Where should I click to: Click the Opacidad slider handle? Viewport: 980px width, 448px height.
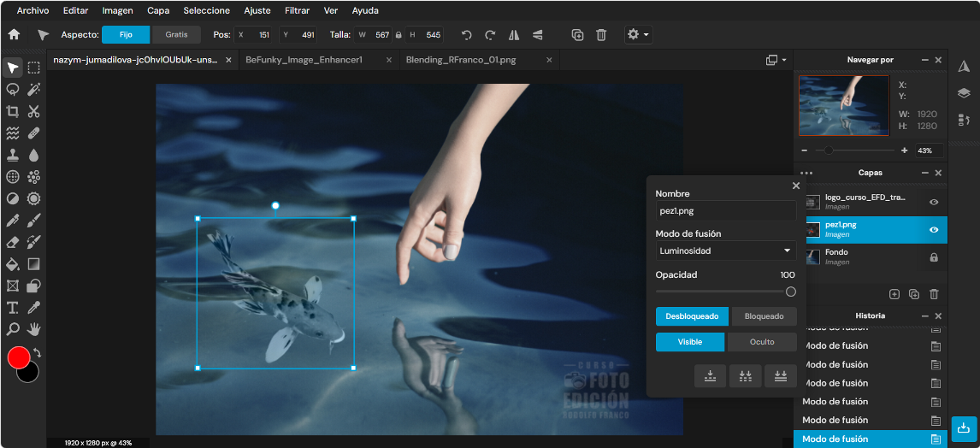[x=791, y=292]
